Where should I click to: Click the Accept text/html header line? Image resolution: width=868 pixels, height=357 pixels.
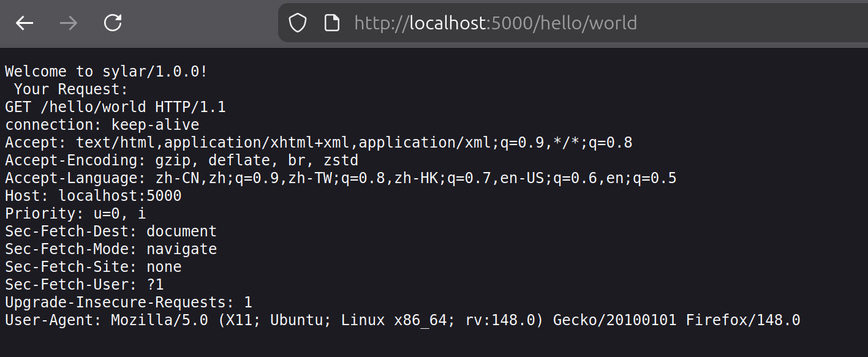coord(319,143)
